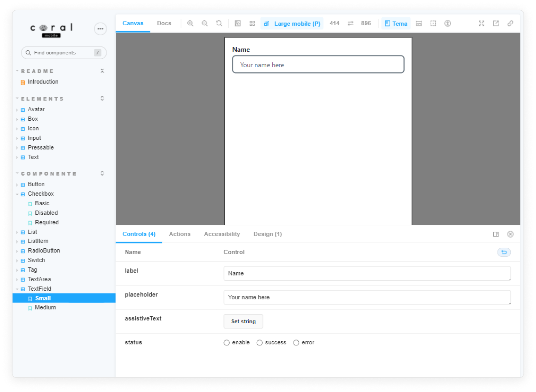Select the success status radio

(x=260, y=342)
